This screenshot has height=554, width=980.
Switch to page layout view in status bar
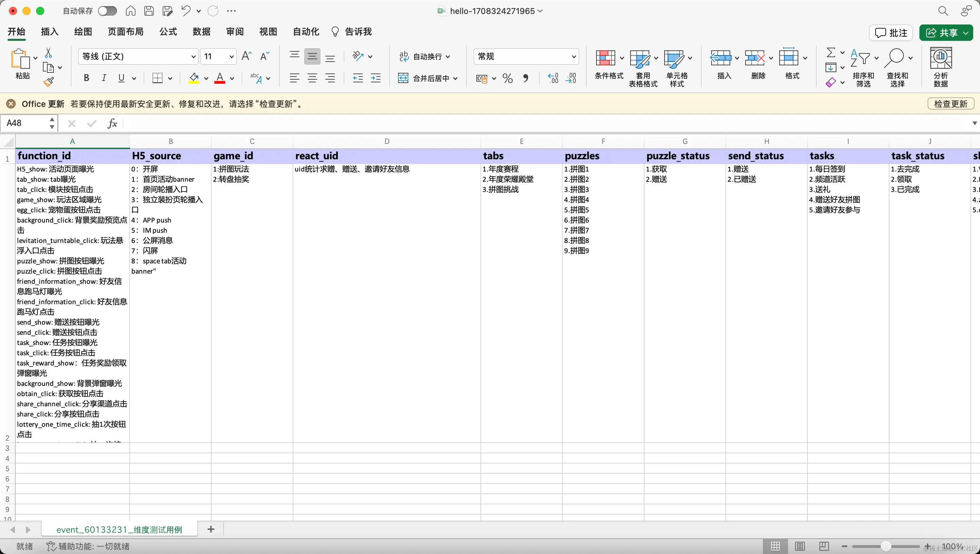point(800,547)
